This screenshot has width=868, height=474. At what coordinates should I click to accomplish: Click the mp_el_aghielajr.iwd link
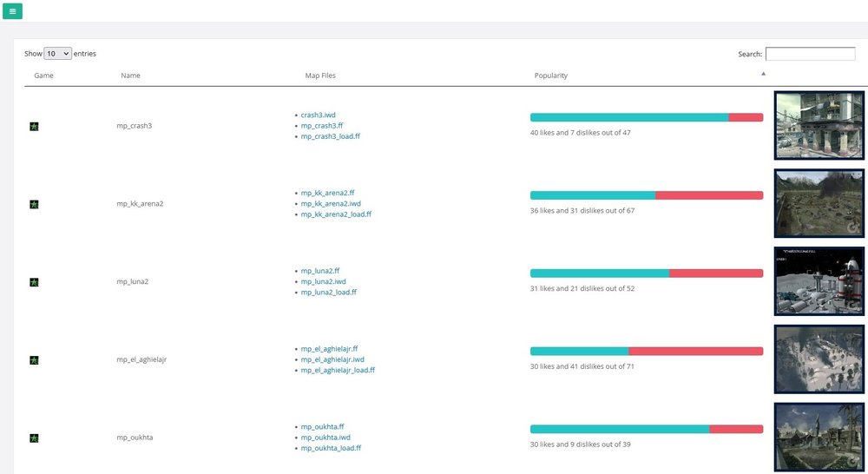tap(332, 359)
